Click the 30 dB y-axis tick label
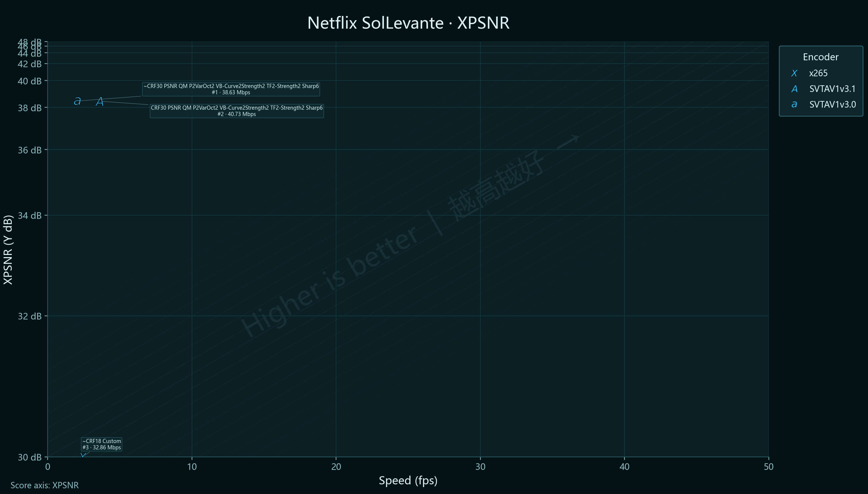Screen dimensions: 868x494 30,457
